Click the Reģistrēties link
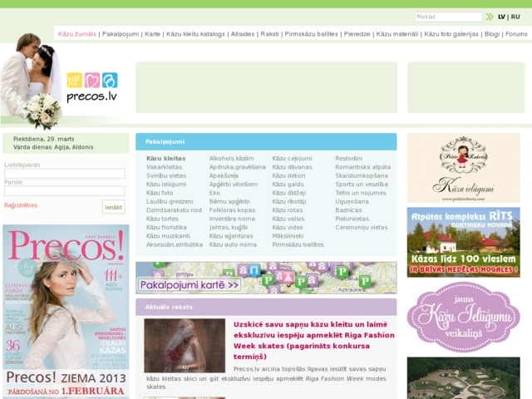Image resolution: width=532 pixels, height=399 pixels. [21, 205]
